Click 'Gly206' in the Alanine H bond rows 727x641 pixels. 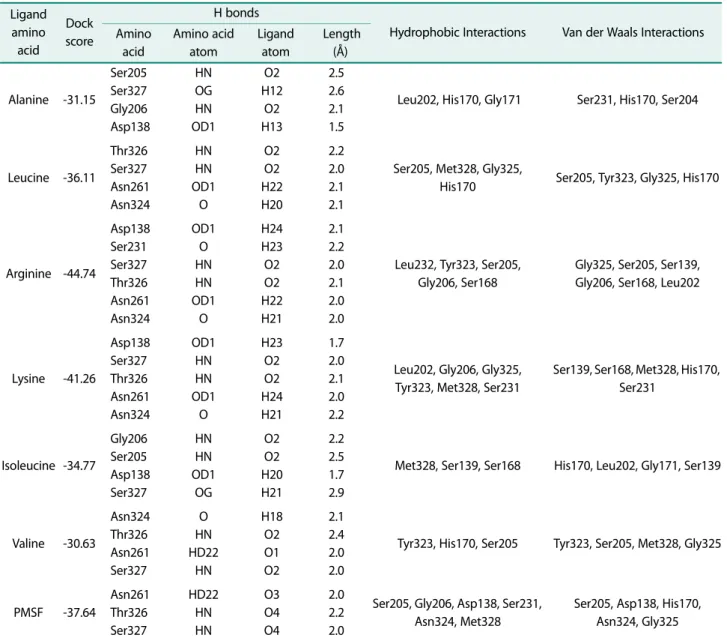tap(129, 109)
